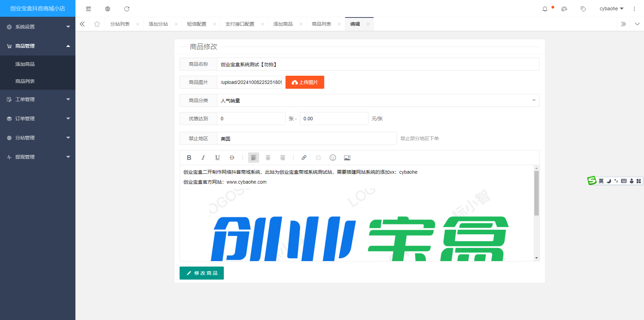Open the tab operations dropdown chevron
644x320 pixels.
[x=637, y=24]
